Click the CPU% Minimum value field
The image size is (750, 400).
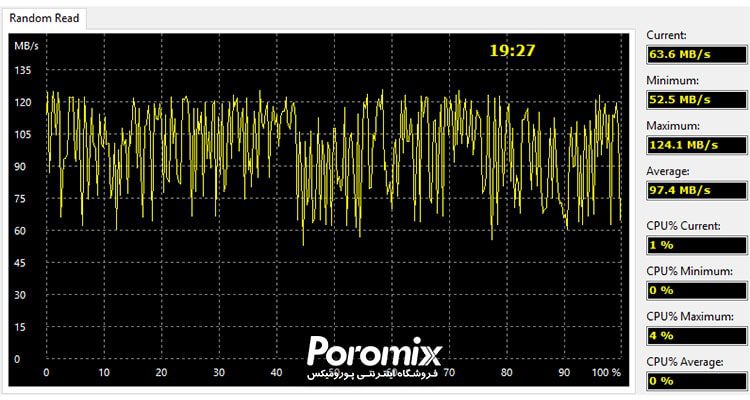pyautogui.click(x=696, y=290)
